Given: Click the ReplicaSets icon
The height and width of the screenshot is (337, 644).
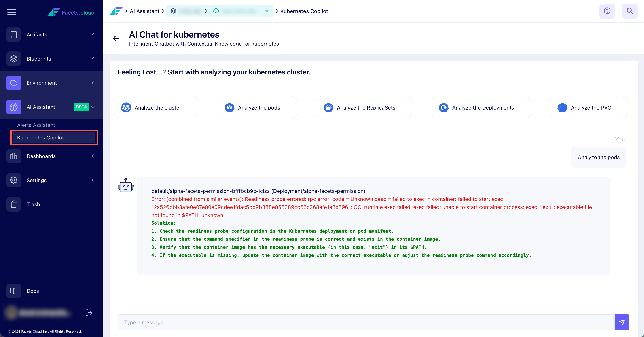Looking at the screenshot, I should coord(328,108).
